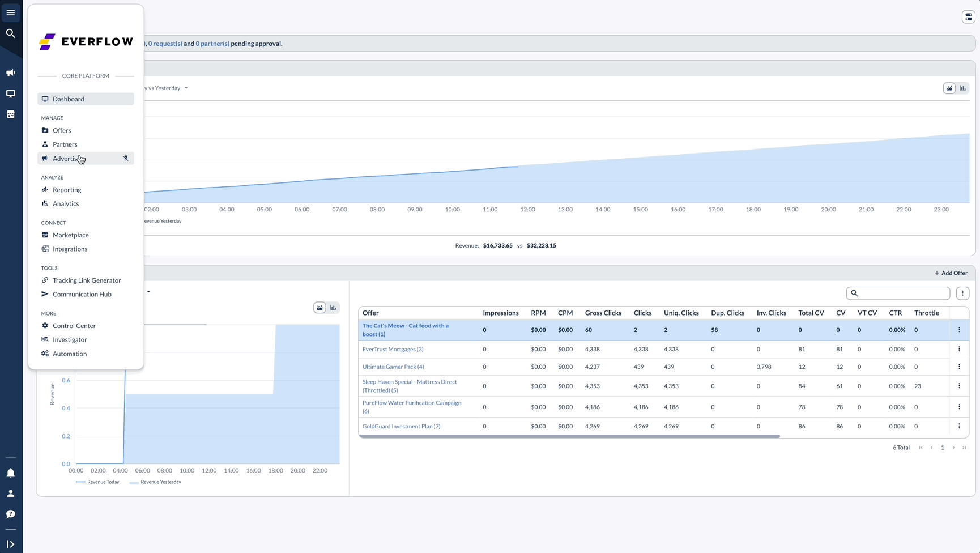Sort table by Gross Clicks column header
This screenshot has width=980, height=553.
click(x=603, y=313)
